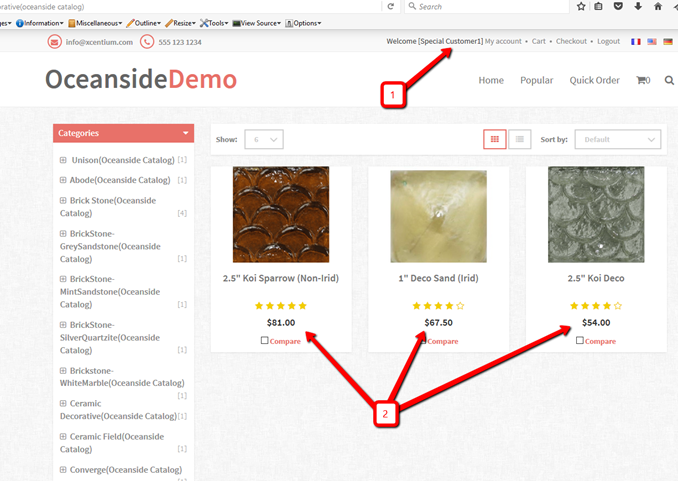
Task: Switch language with US flag
Action: pyautogui.click(x=652, y=42)
